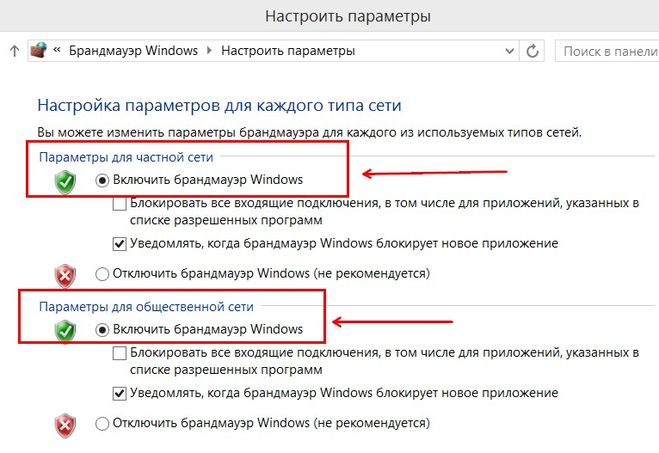
Task: Focus the Поиск в панели search field
Action: (x=607, y=51)
